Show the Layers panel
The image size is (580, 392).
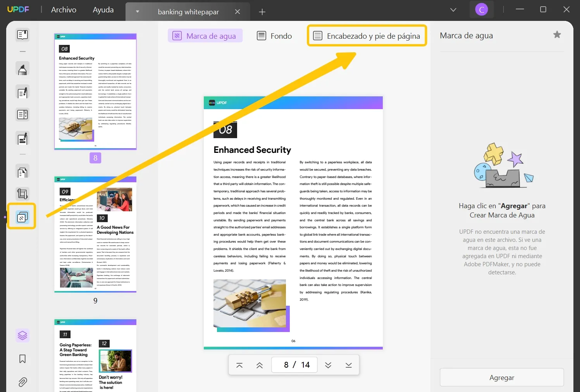pyautogui.click(x=22, y=336)
